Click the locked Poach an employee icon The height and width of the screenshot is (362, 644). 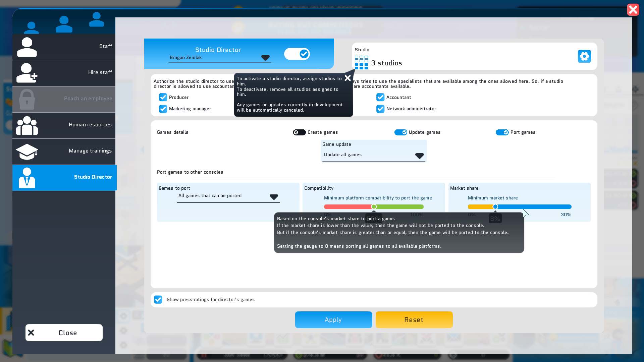coord(27,99)
